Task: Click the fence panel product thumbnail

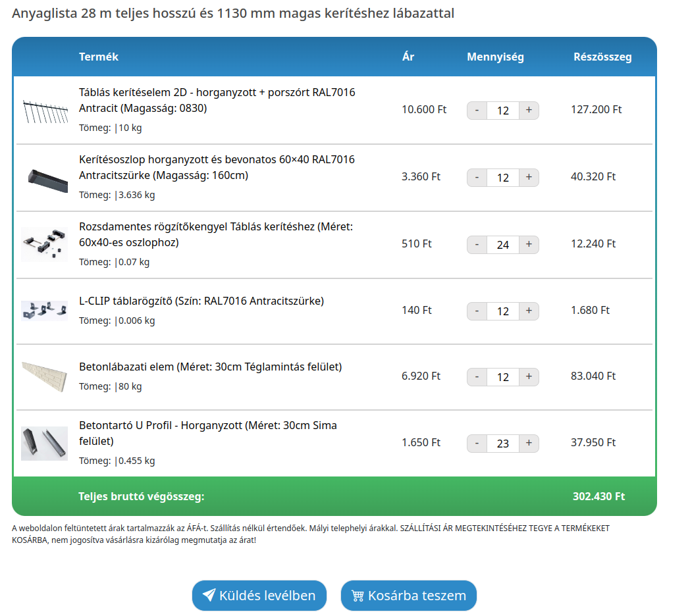Action: pyautogui.click(x=45, y=111)
